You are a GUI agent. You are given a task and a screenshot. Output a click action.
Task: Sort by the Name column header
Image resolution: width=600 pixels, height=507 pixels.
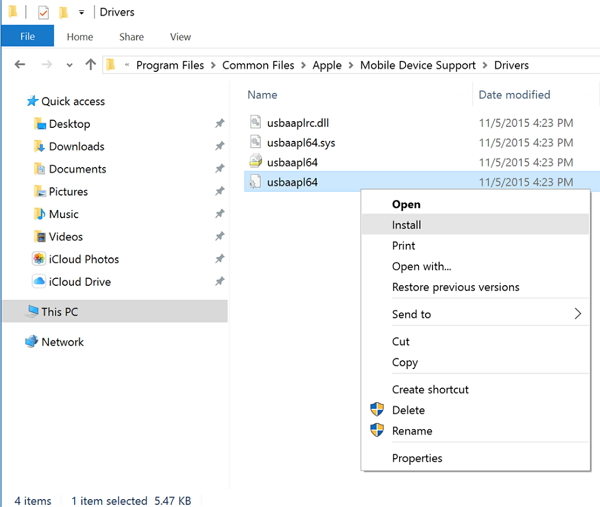262,95
